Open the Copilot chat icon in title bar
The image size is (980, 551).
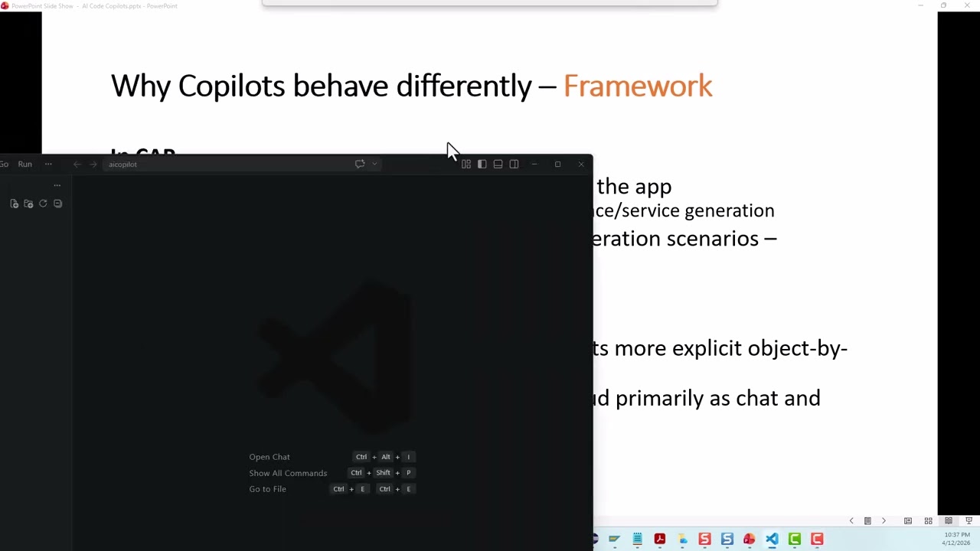pos(360,164)
